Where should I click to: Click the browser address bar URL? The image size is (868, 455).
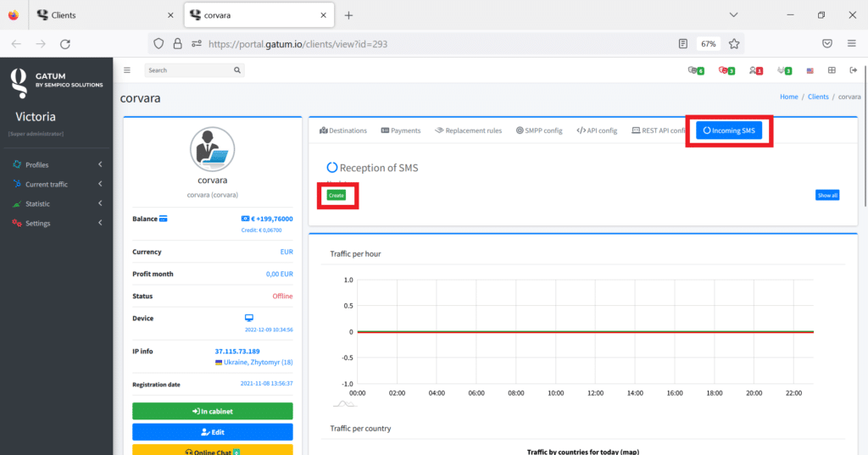point(298,44)
